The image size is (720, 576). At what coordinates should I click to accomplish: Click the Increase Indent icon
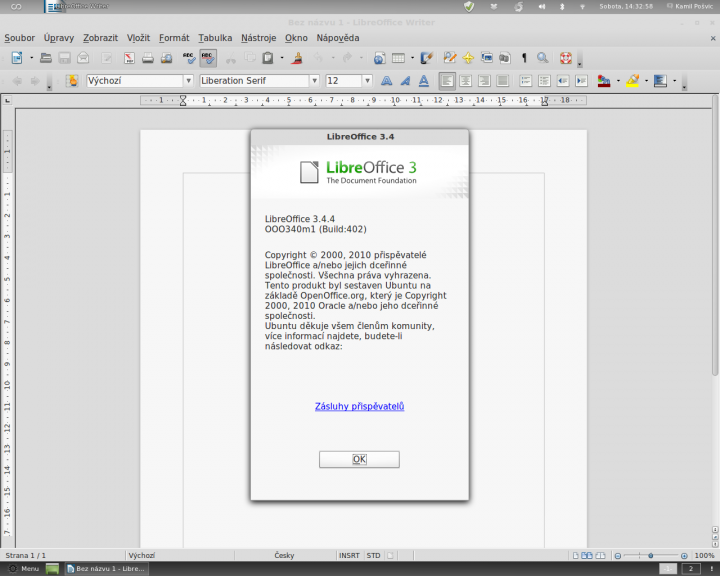tap(581, 81)
